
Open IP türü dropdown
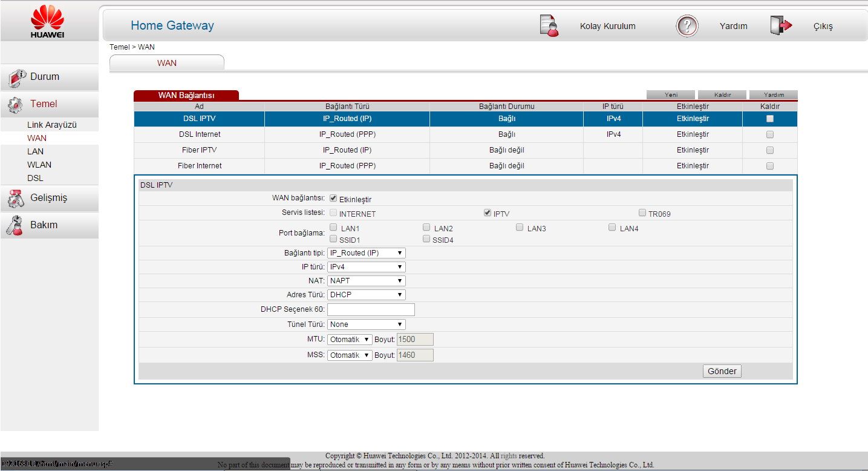[367, 267]
